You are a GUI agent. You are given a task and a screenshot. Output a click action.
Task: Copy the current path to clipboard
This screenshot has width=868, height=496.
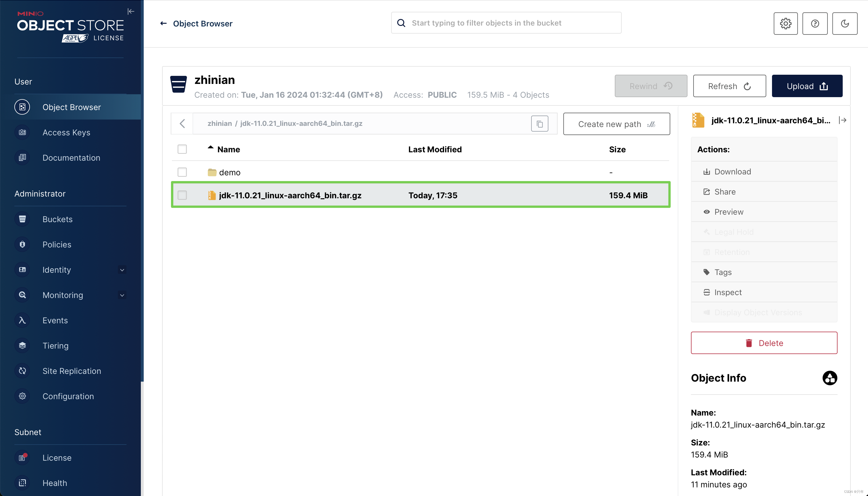coord(539,124)
